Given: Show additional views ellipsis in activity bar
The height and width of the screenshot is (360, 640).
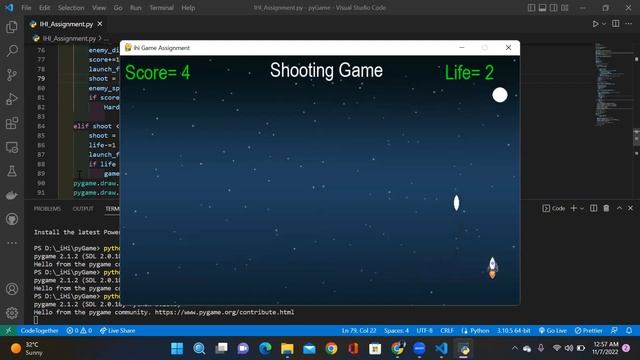Looking at the screenshot, I should tap(12, 243).
